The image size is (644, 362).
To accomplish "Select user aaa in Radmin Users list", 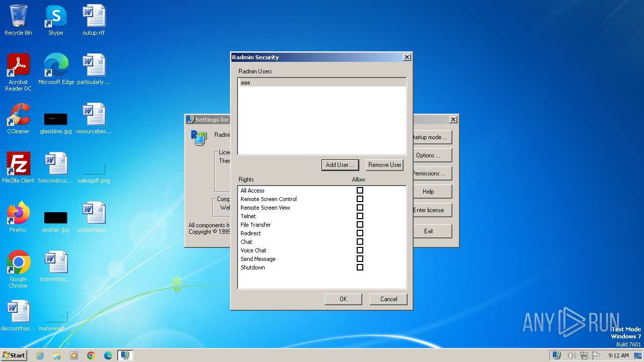I will pos(321,82).
